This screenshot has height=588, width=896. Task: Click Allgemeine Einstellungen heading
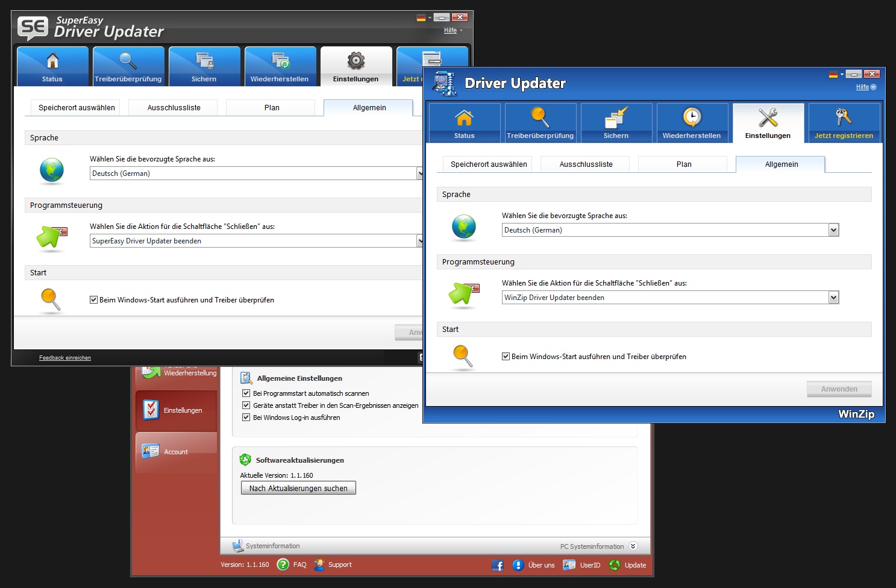(x=299, y=378)
